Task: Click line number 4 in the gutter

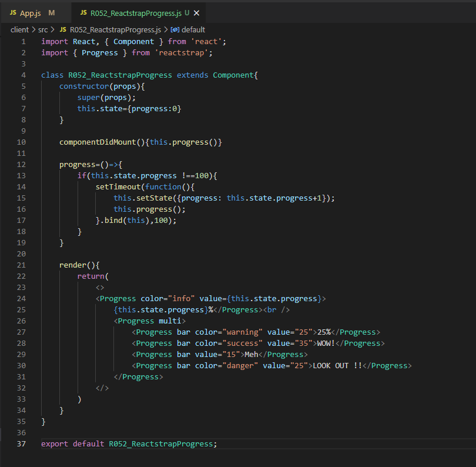Action: tap(24, 75)
